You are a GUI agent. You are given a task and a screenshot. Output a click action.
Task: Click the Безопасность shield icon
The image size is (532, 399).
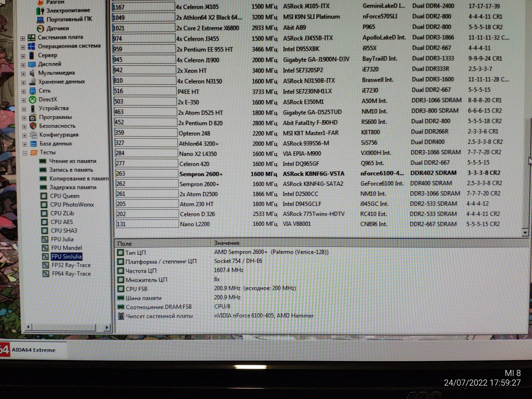[x=33, y=126]
